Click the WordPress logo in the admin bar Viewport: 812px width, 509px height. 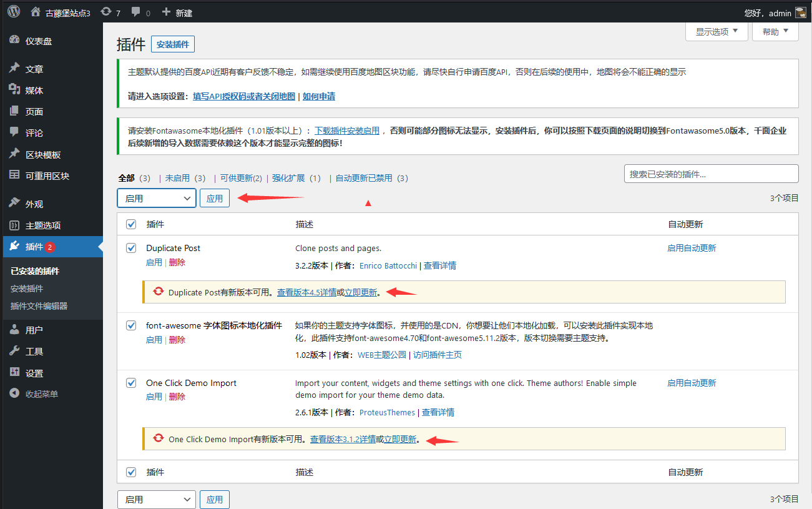click(x=13, y=11)
